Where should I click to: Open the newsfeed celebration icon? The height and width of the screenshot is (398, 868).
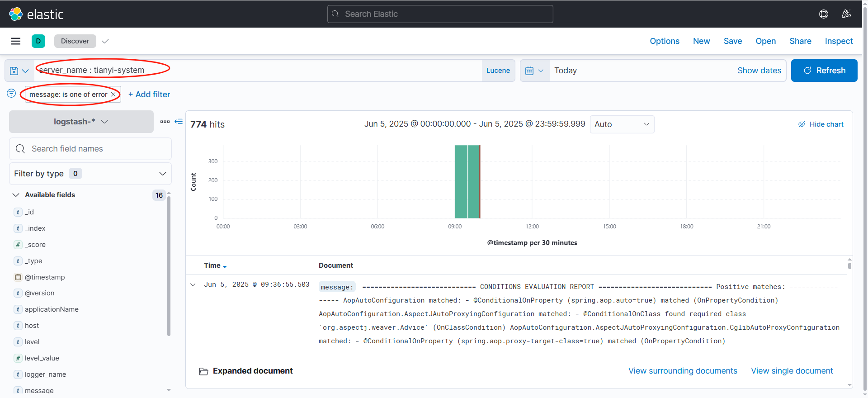(x=846, y=14)
